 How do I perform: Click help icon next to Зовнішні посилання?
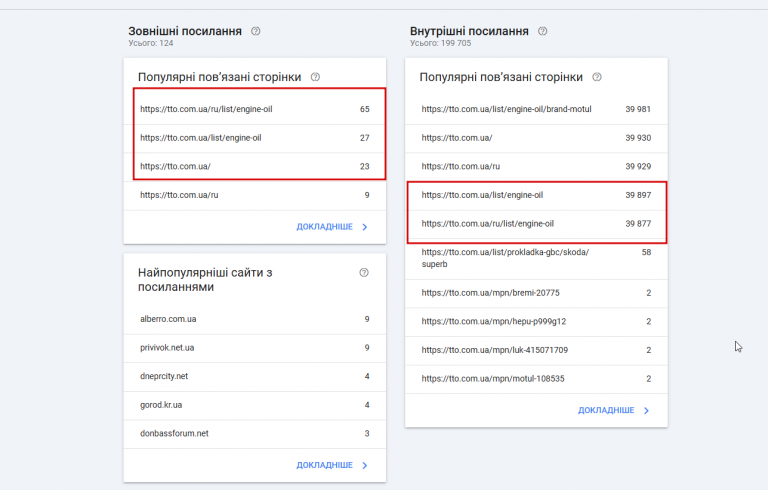pos(256,31)
